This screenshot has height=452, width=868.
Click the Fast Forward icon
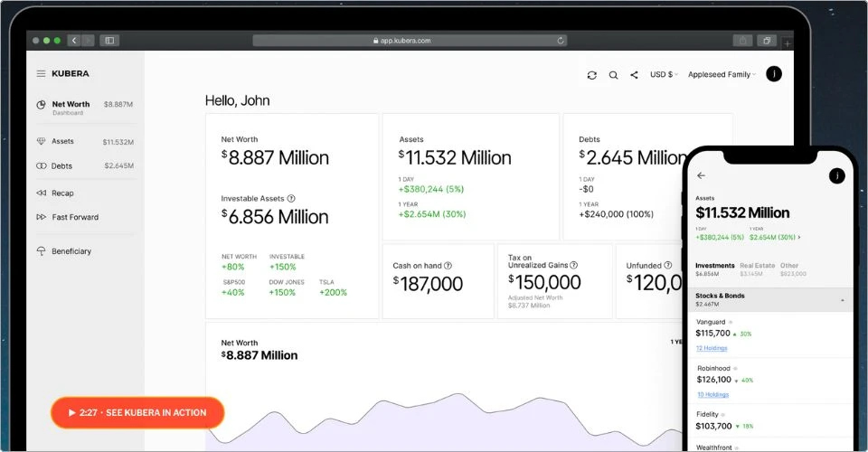(41, 217)
